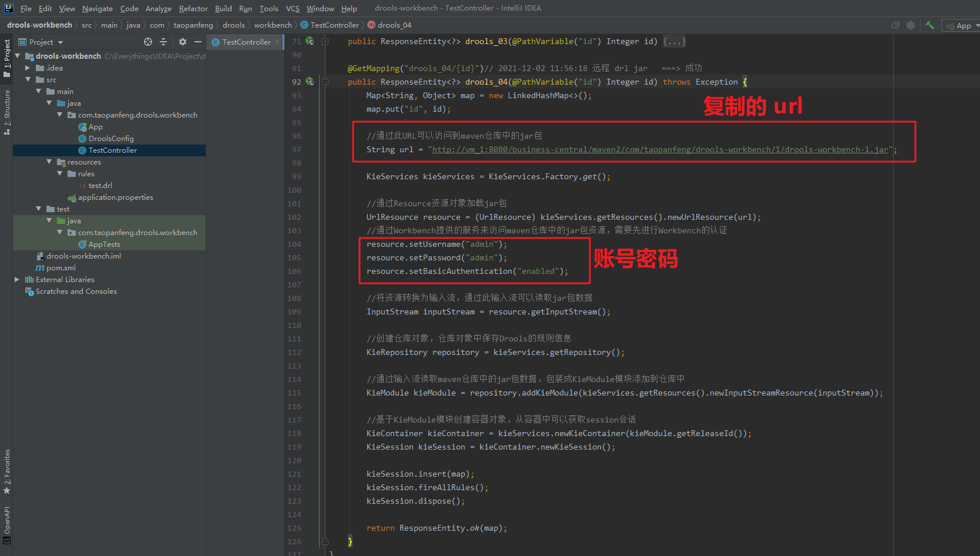Open the test.drl file

[x=100, y=185]
